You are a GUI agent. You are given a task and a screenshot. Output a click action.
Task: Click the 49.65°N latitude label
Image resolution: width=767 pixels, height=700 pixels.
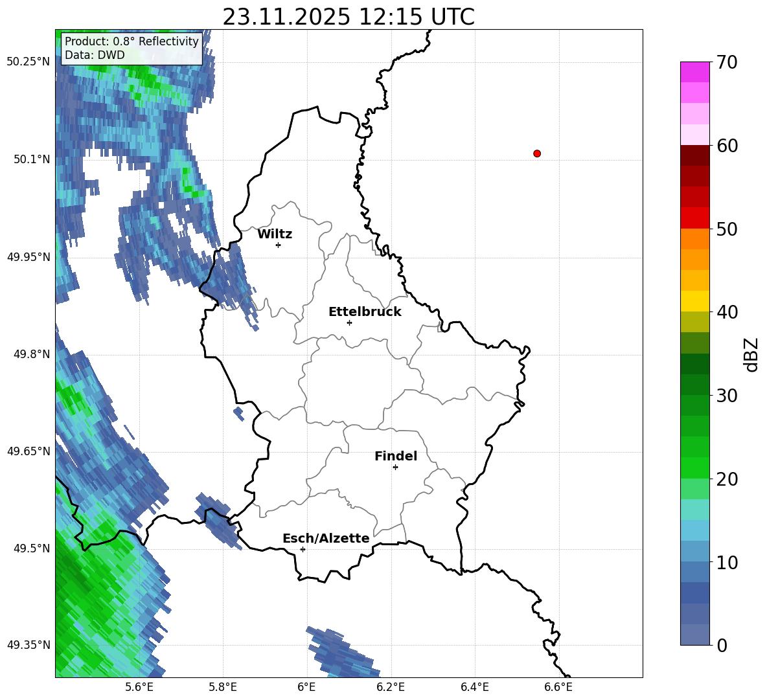click(x=29, y=451)
